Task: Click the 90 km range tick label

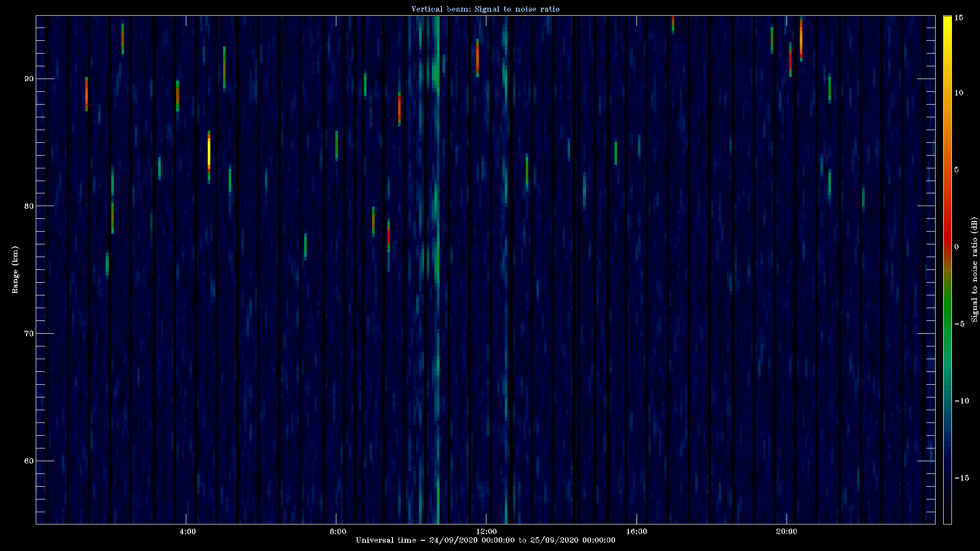Action: [29, 79]
